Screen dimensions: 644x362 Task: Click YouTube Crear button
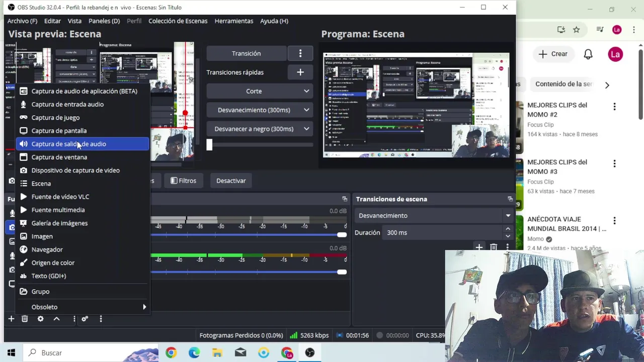point(552,54)
